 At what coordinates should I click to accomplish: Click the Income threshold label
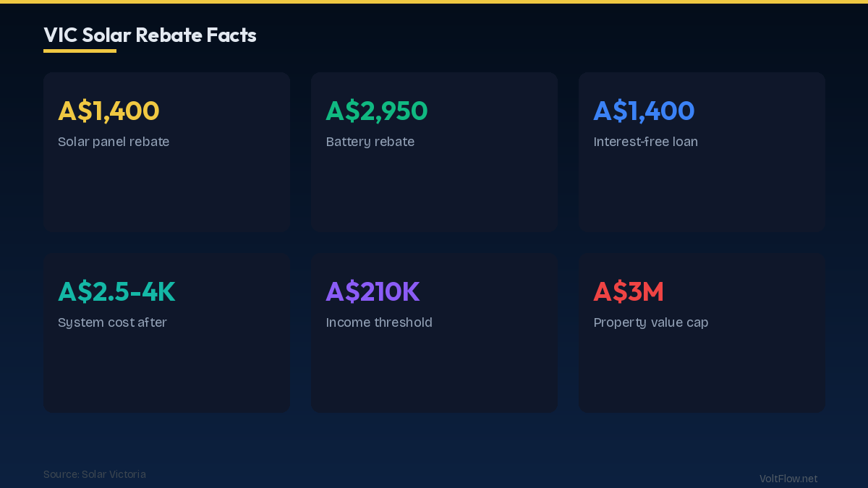(379, 322)
